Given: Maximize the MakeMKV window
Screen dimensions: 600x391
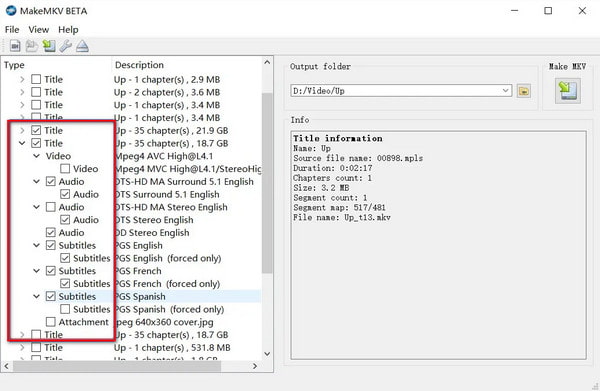Looking at the screenshot, I should coord(548,11).
